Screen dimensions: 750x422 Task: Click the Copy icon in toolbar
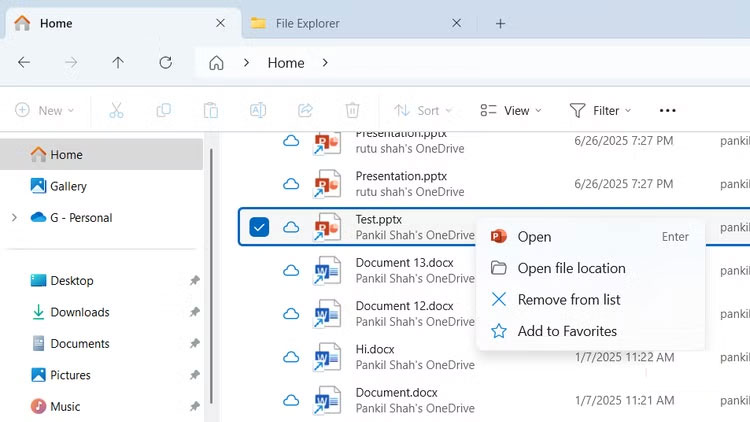[163, 110]
